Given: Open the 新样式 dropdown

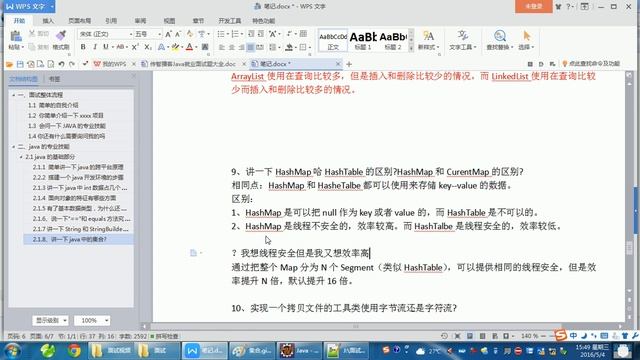Looking at the screenshot, I should point(429,40).
